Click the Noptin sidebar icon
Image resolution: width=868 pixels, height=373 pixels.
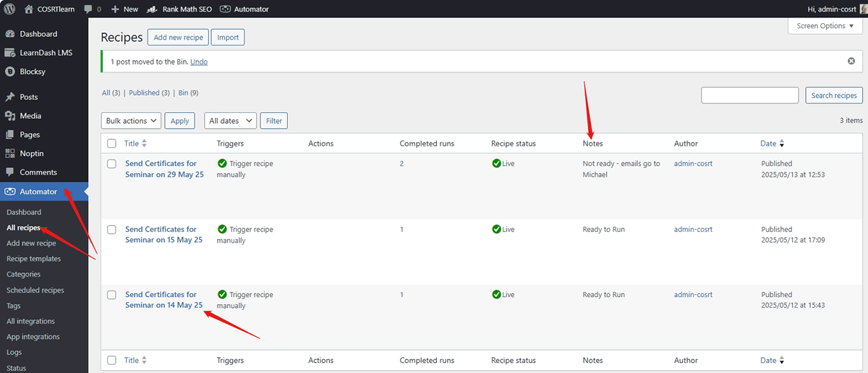[10, 154]
